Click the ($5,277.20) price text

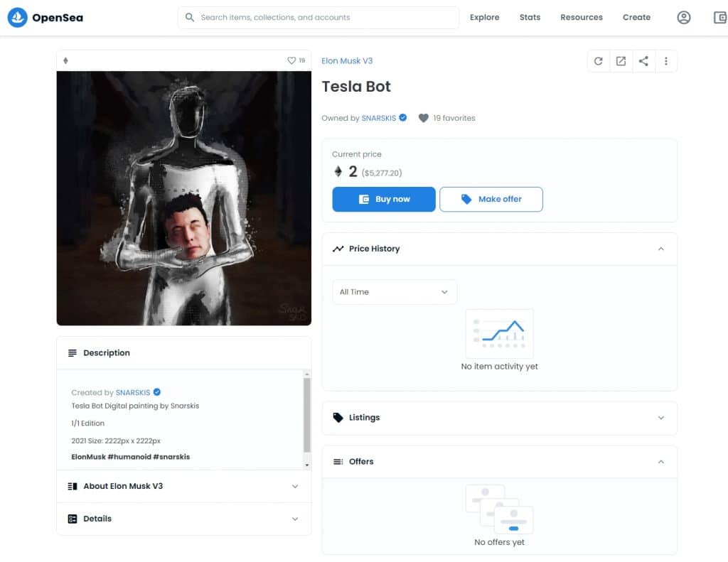coord(382,173)
